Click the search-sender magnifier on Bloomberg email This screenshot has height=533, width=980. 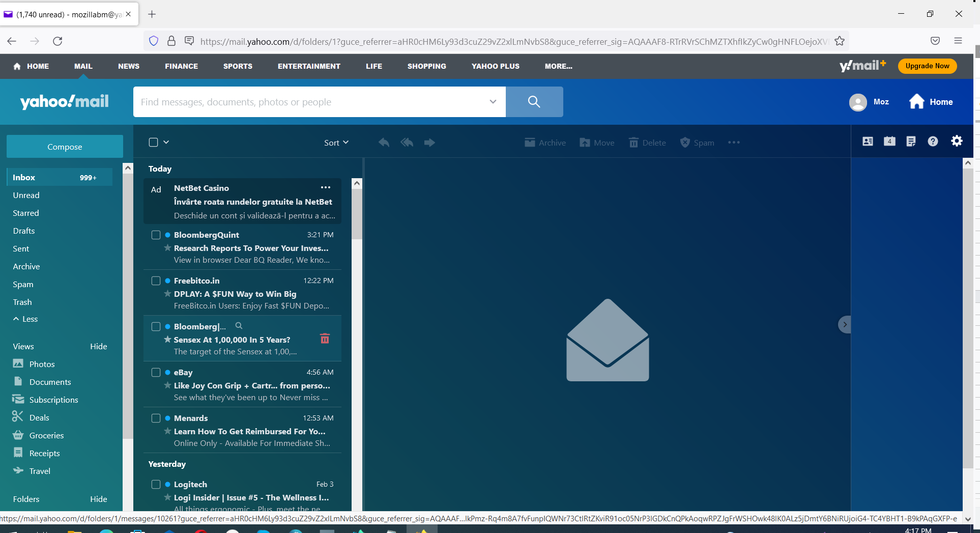point(239,326)
